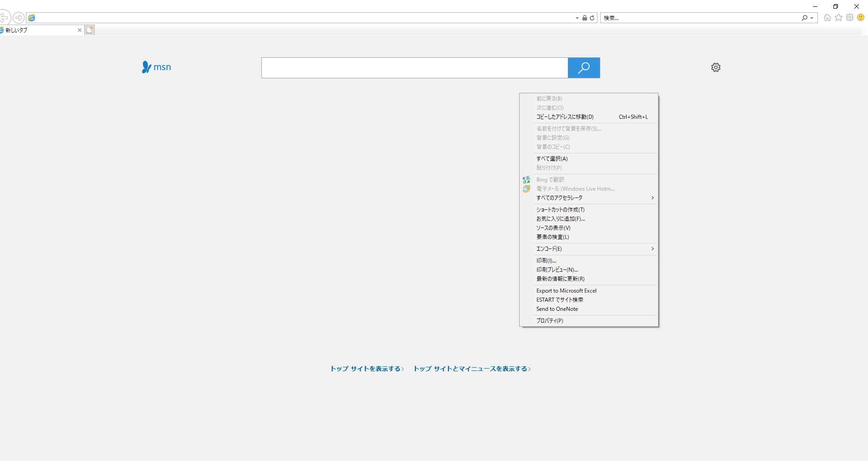The image size is (868, 461).
Task: Click the トップ サイトを表示する link
Action: (x=367, y=369)
